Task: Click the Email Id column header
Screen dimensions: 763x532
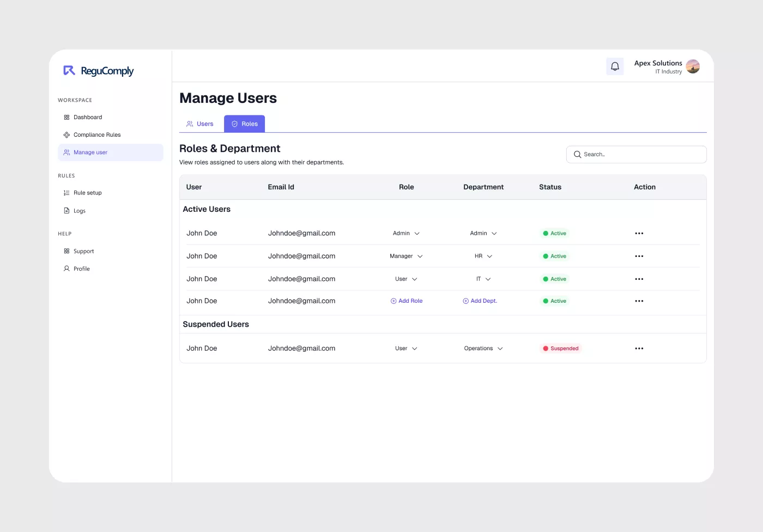Action: (x=281, y=187)
